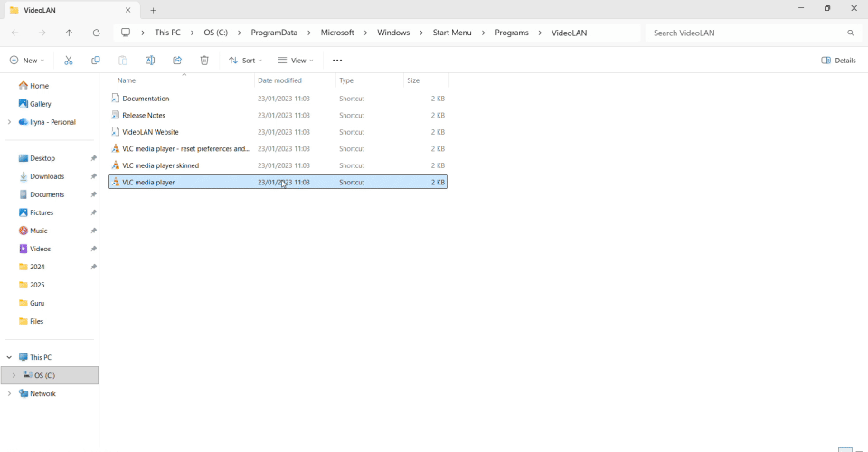Toggle the Details pane button

click(x=838, y=61)
